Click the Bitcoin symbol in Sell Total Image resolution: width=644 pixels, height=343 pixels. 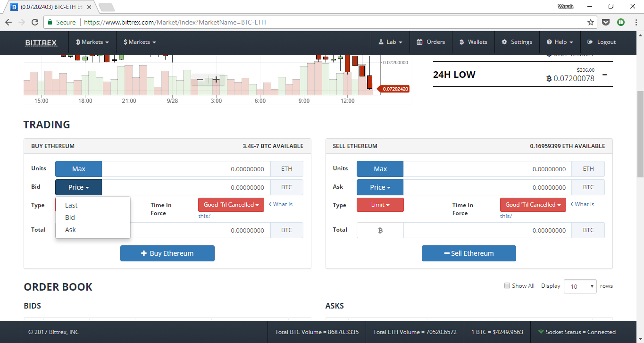click(380, 230)
